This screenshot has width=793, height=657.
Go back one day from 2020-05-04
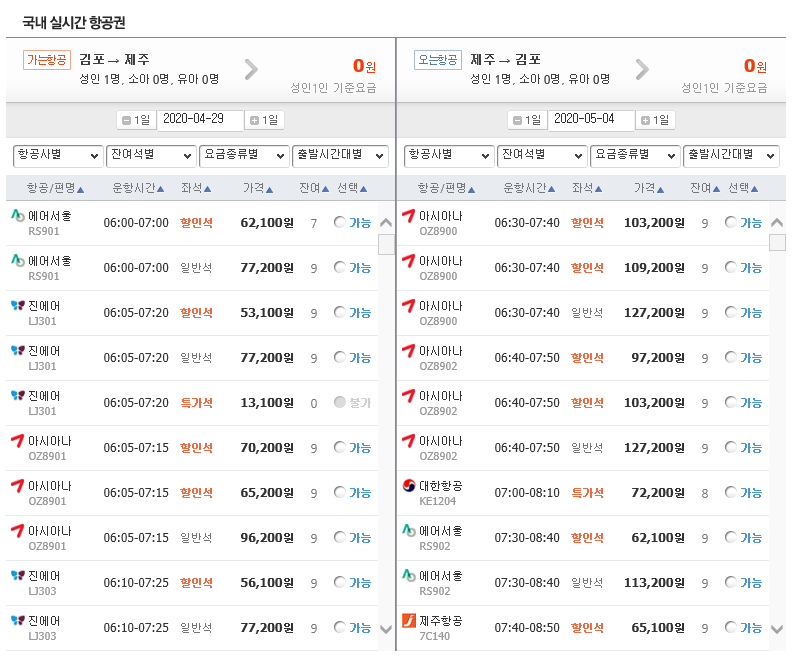pyautogui.click(x=527, y=120)
